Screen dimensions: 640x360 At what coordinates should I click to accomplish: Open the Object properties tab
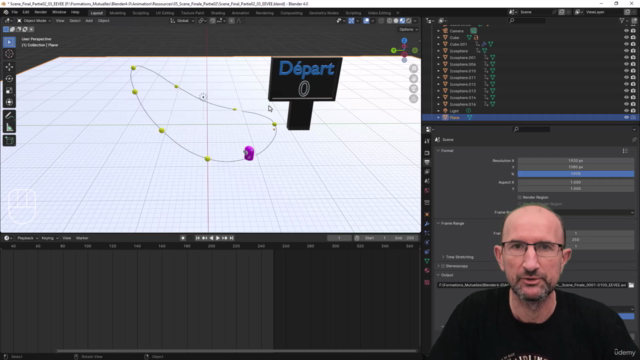pyautogui.click(x=427, y=214)
